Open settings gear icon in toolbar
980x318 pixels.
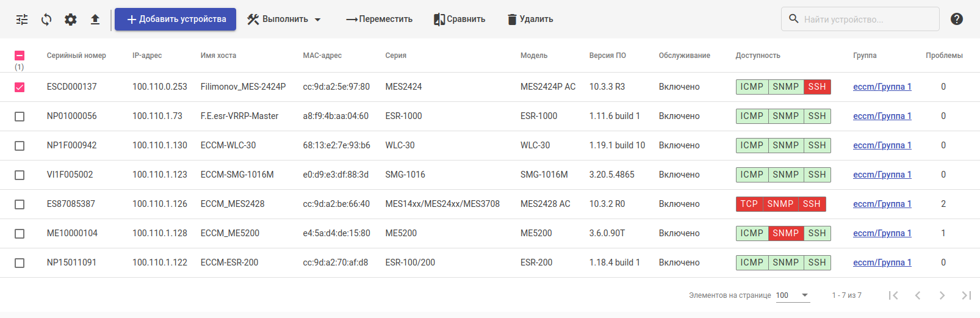[71, 20]
